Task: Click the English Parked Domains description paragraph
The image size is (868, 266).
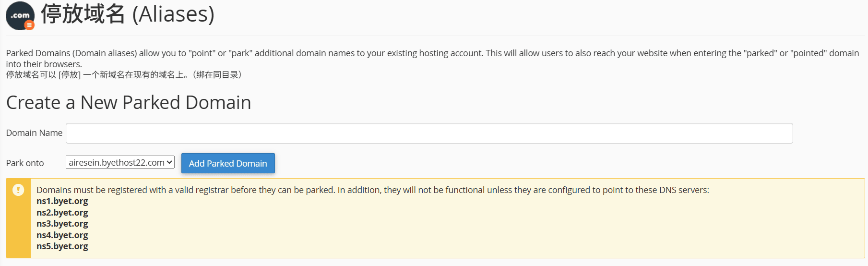Action: (432, 59)
